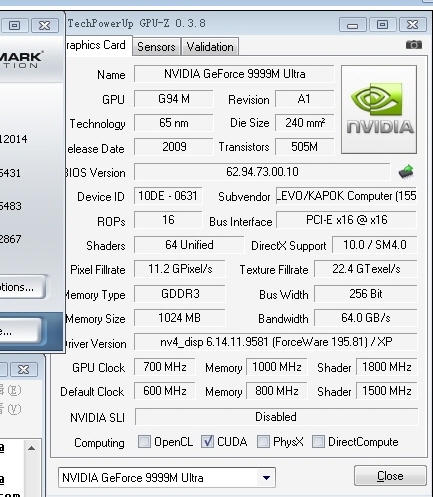Close the lower-left background window
Image resolution: width=433 pixels, height=497 pixels.
coord(23,369)
